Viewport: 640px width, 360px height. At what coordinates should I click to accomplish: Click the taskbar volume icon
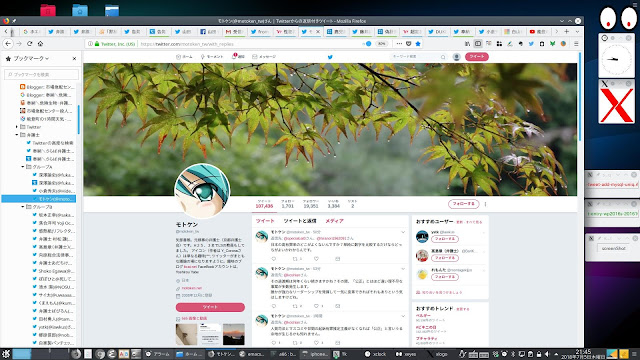click(x=547, y=354)
